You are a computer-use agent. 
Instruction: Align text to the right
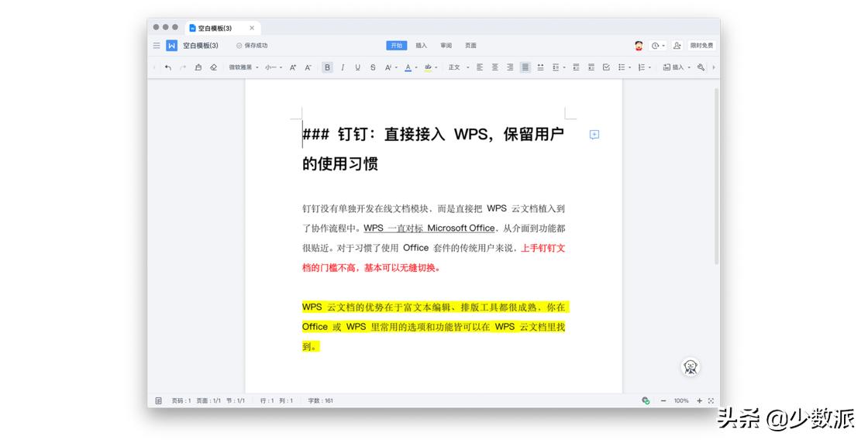(510, 67)
